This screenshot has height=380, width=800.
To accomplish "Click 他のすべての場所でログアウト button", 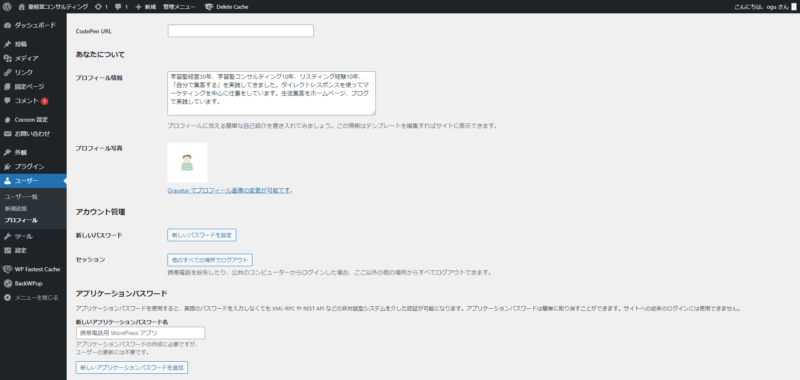I will pyautogui.click(x=210, y=260).
